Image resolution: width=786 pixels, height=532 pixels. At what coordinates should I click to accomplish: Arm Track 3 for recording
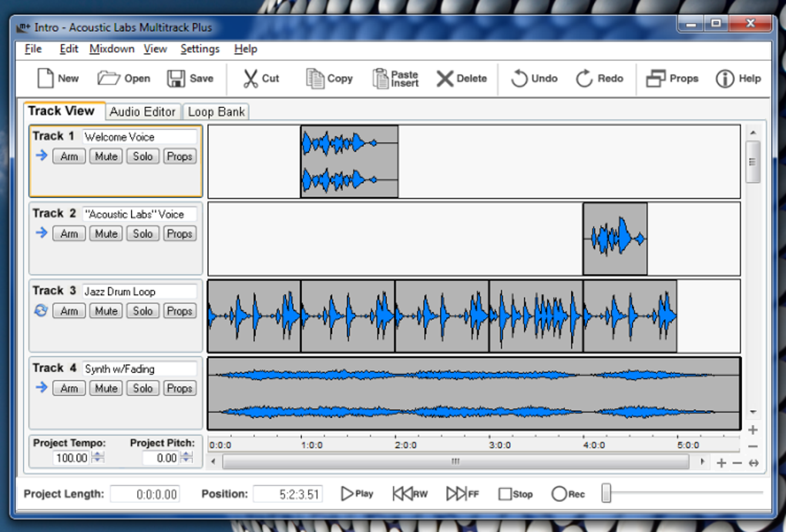(x=69, y=311)
